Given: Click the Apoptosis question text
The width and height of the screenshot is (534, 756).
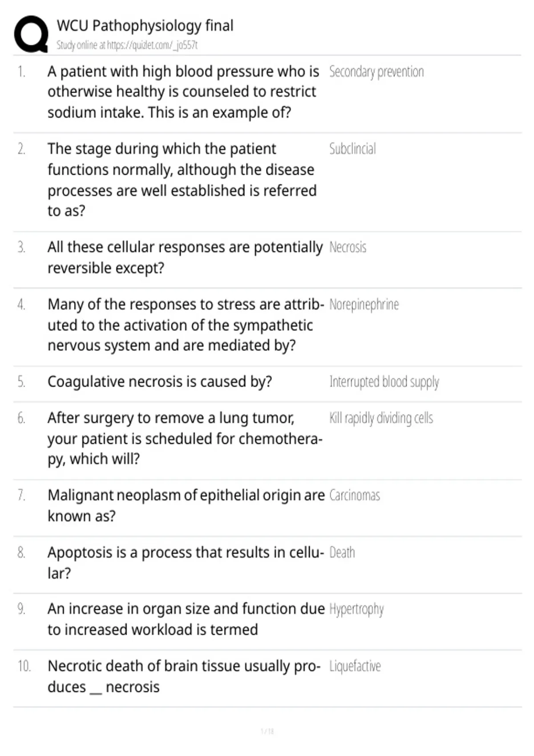Looking at the screenshot, I should point(186,563).
